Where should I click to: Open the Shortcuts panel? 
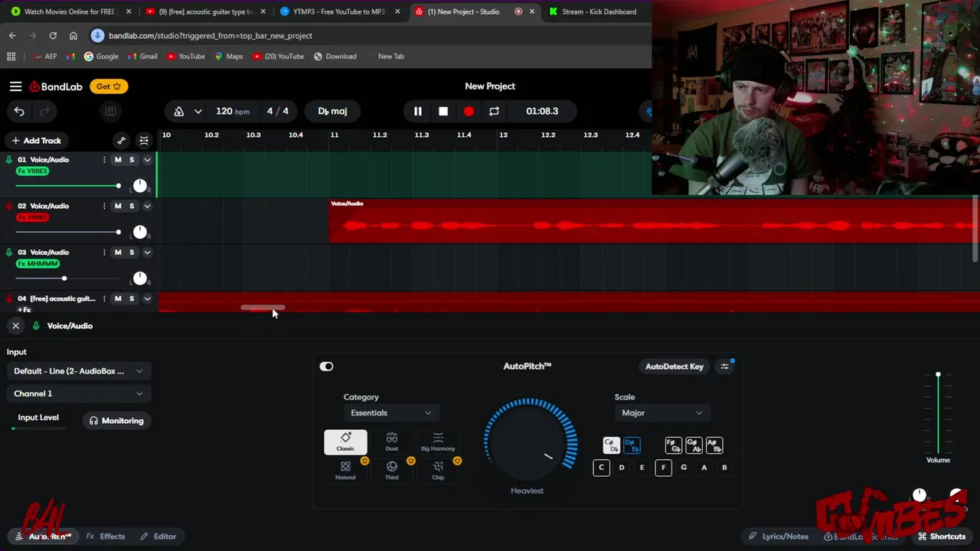[x=942, y=536]
